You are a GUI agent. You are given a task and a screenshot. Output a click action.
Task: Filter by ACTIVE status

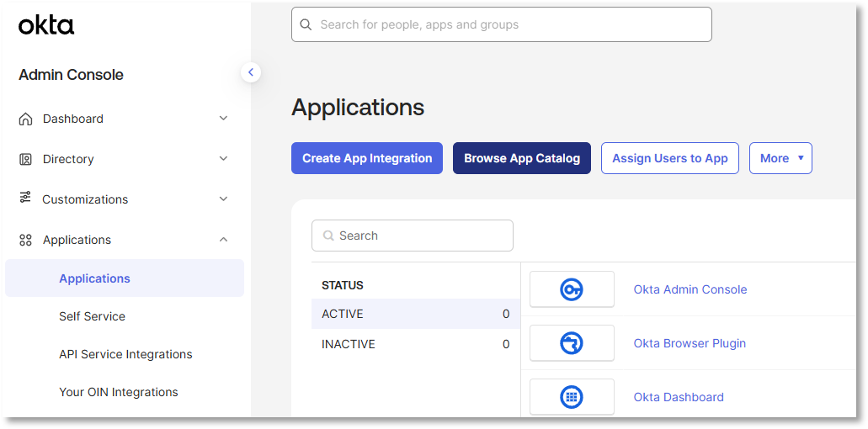tap(416, 314)
